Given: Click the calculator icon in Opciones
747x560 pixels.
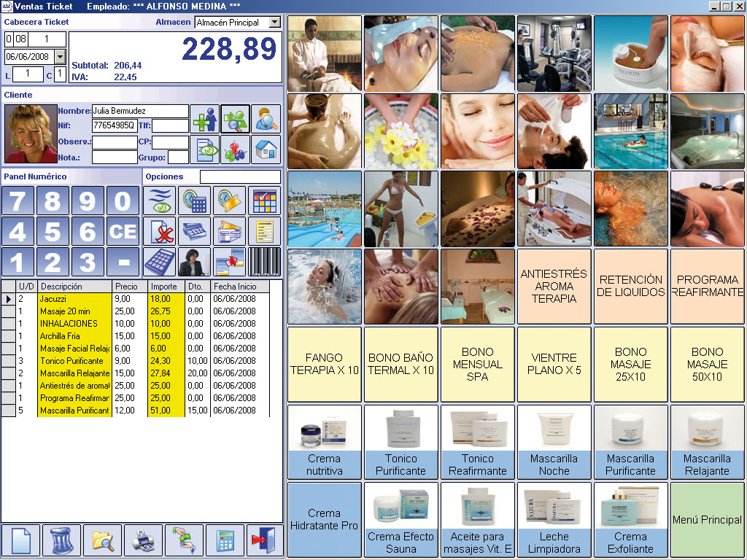Looking at the screenshot, I should [x=160, y=262].
